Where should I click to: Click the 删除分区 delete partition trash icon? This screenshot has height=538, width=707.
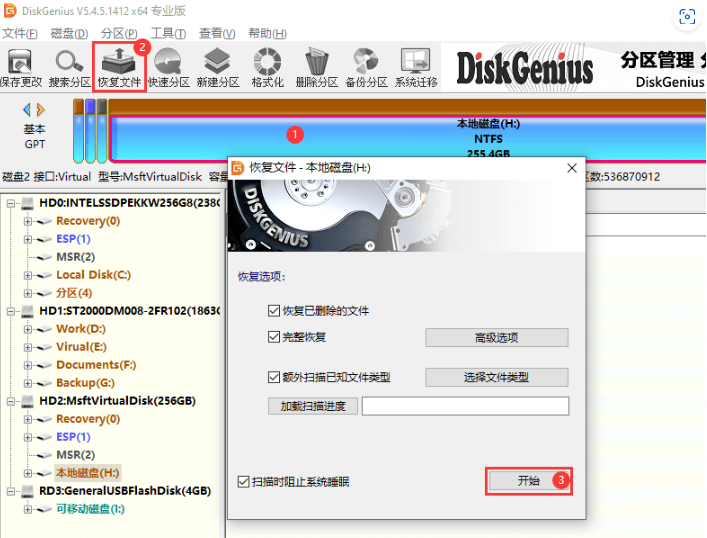click(x=317, y=61)
